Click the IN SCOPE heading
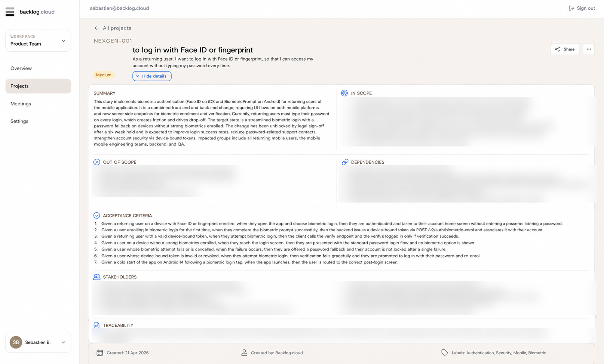This screenshot has height=364, width=604. (x=361, y=93)
